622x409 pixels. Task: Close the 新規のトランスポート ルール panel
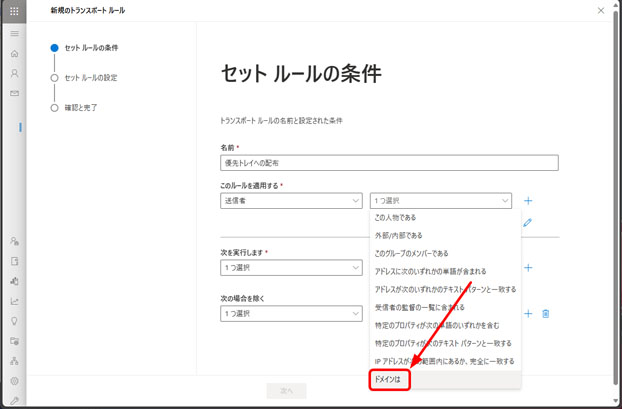(x=601, y=11)
